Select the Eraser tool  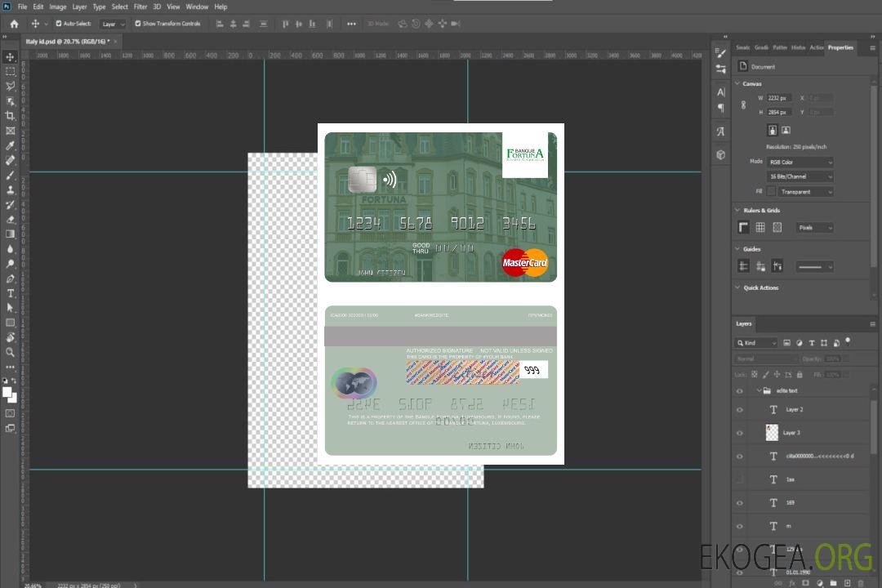10,220
